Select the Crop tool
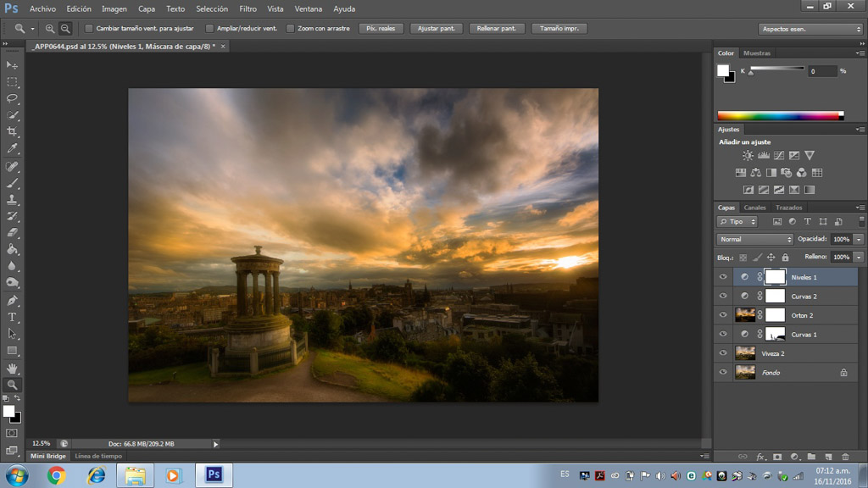Viewport: 868px width, 488px height. tap(12, 132)
